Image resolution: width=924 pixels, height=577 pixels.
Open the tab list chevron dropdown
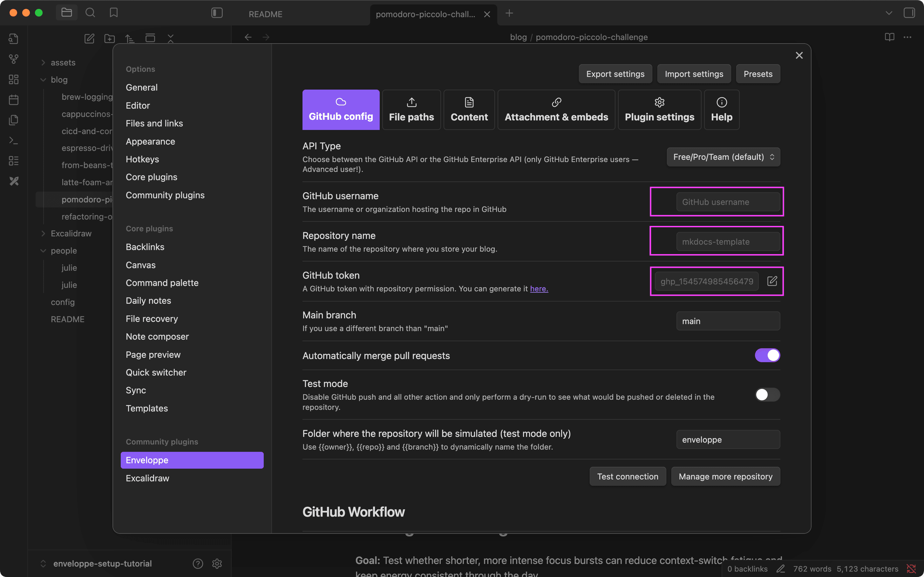point(889,13)
